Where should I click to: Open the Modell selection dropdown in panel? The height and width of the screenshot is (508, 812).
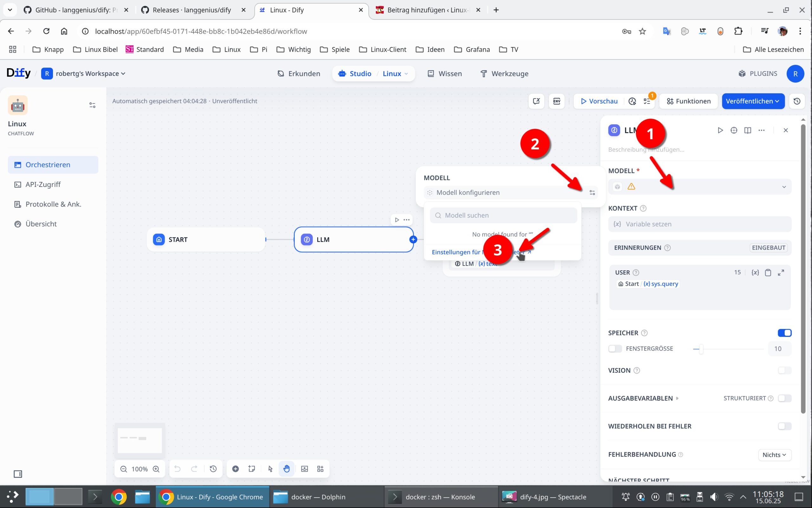[700, 187]
